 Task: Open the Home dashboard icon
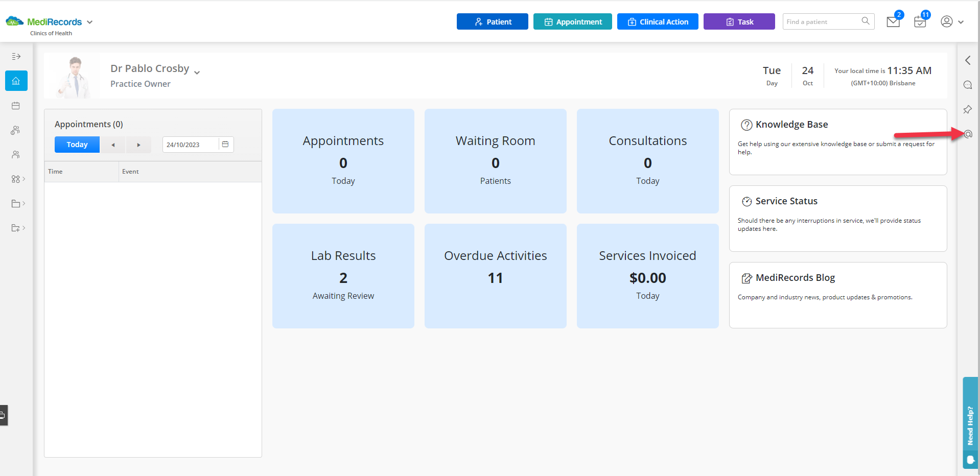pos(16,81)
